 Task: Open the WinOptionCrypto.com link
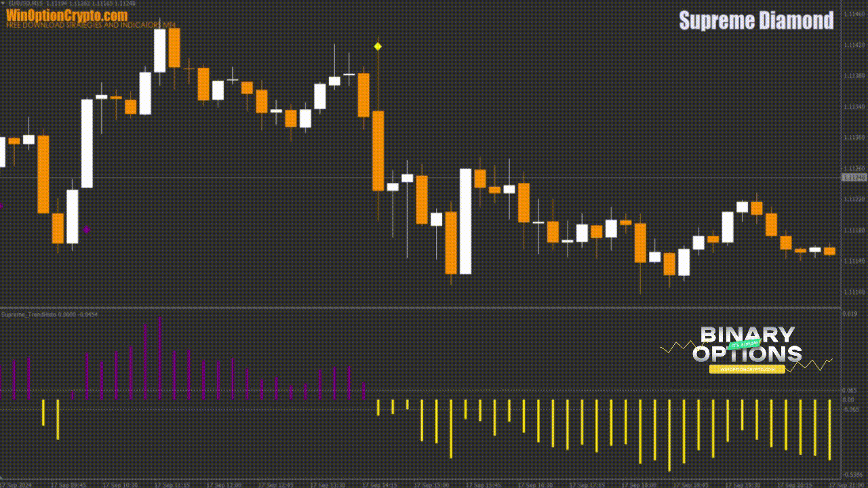pyautogui.click(x=66, y=15)
